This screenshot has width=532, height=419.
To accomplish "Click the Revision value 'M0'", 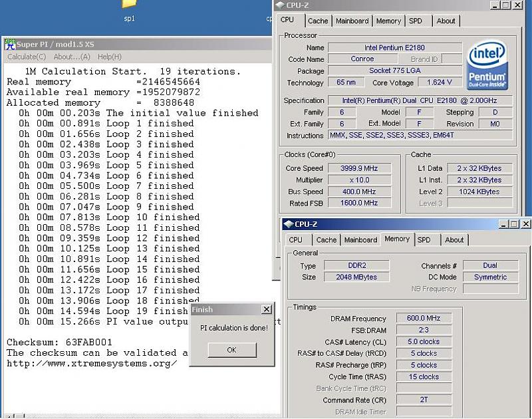I will click(495, 124).
